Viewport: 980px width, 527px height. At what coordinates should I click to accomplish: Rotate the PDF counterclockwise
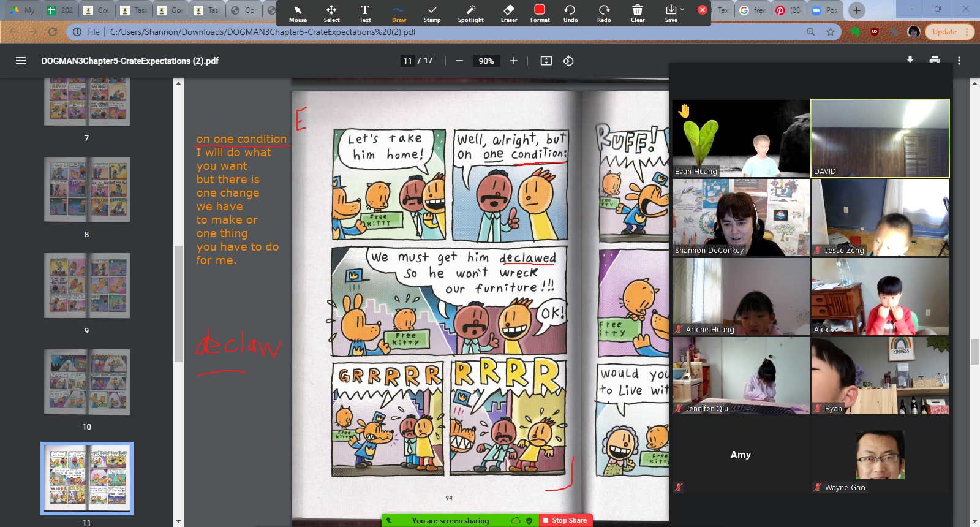pyautogui.click(x=568, y=61)
